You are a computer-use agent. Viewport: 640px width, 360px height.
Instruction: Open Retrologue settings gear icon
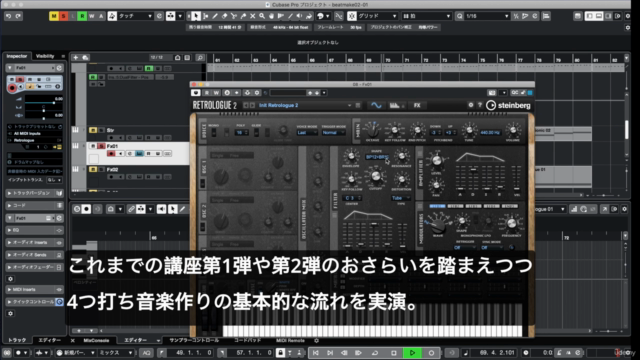coord(471,105)
